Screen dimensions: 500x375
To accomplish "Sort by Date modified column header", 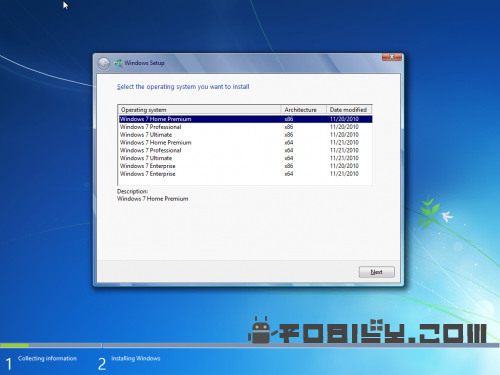I will (349, 110).
